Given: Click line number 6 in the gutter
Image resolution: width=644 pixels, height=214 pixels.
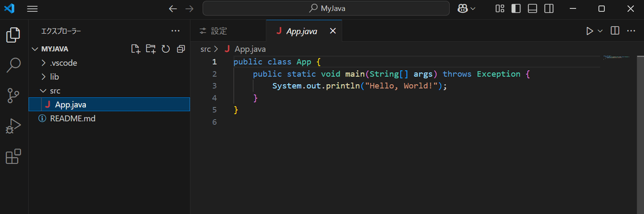Looking at the screenshot, I should coord(214,122).
